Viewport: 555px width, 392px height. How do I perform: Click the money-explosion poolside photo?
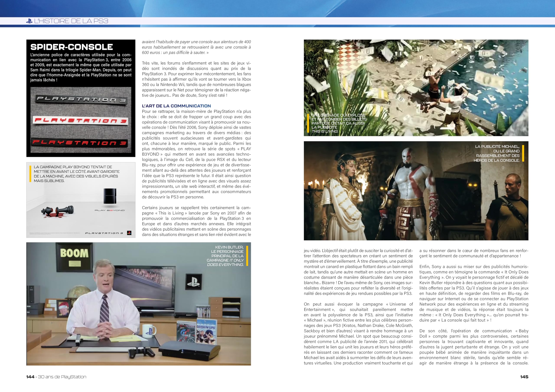point(416,88)
